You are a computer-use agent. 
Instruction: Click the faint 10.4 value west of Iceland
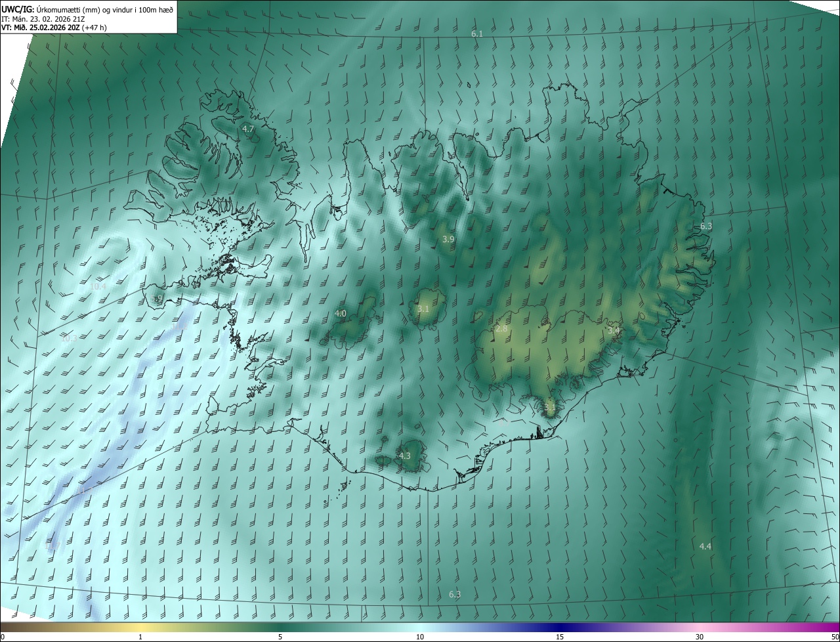click(98, 287)
